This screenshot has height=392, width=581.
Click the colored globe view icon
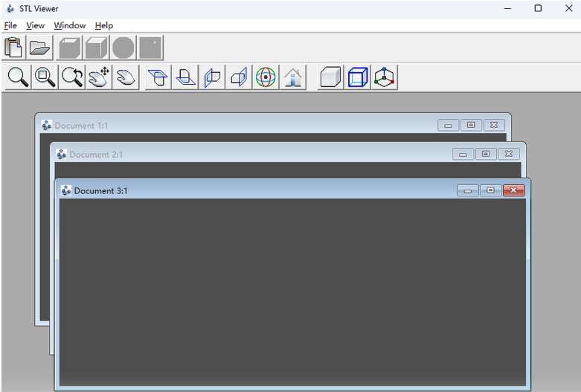(x=266, y=77)
